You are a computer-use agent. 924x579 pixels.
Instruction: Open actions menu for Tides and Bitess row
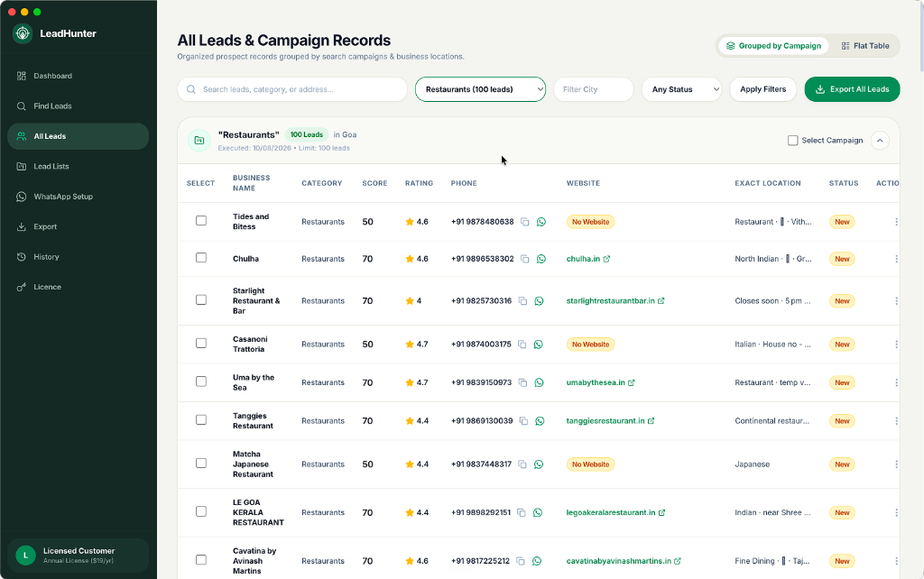[896, 222]
